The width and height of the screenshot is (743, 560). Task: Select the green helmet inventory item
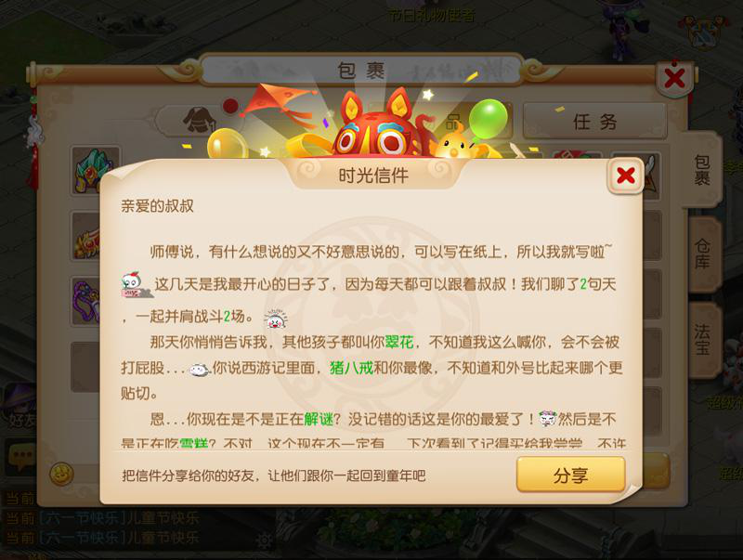tap(94, 171)
